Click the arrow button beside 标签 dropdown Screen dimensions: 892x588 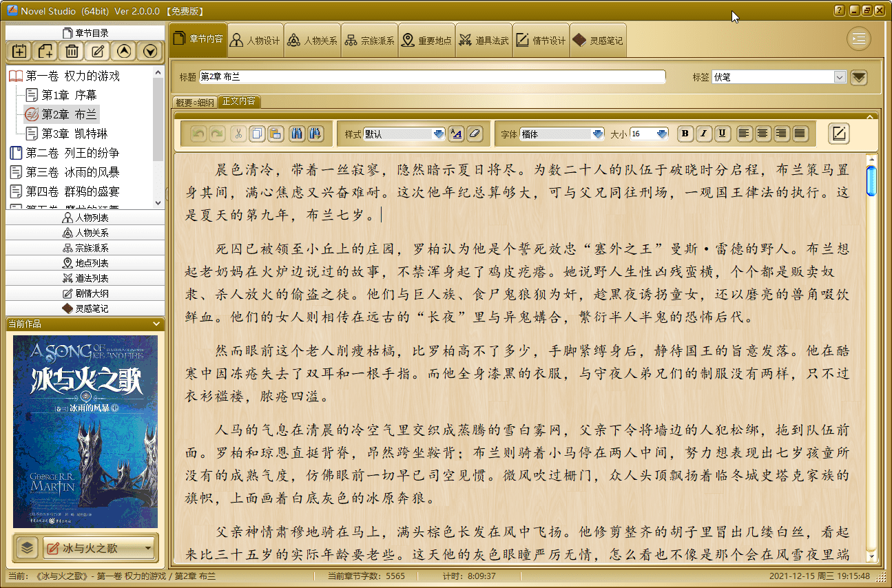click(x=858, y=77)
